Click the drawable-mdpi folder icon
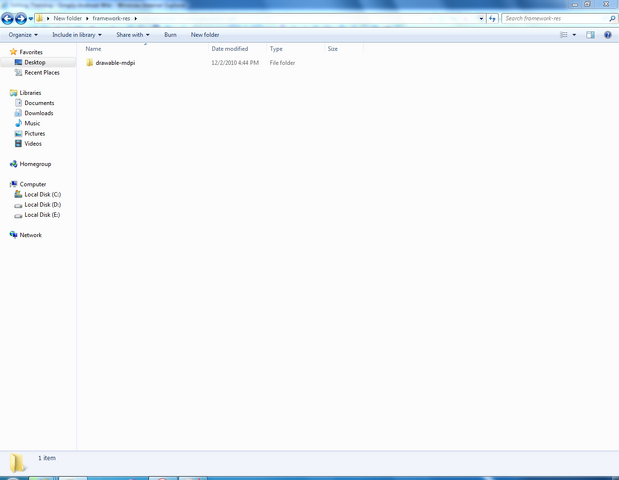 [90, 62]
